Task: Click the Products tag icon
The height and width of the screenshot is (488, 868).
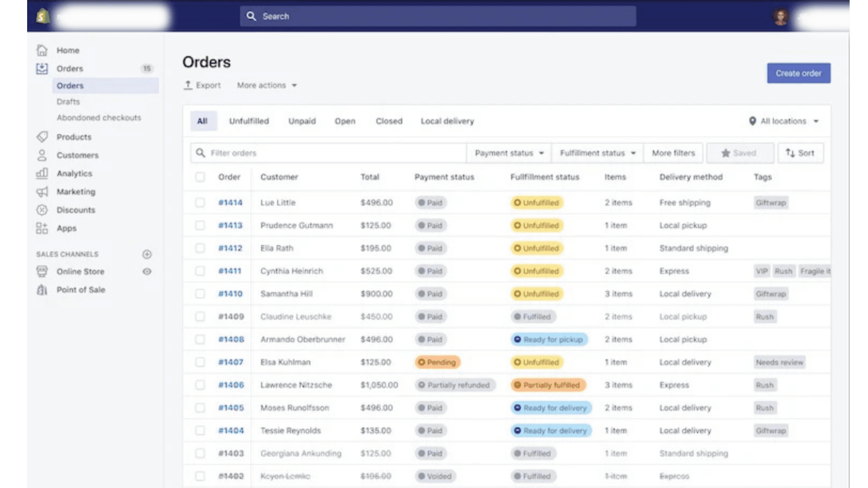Action: (x=42, y=136)
